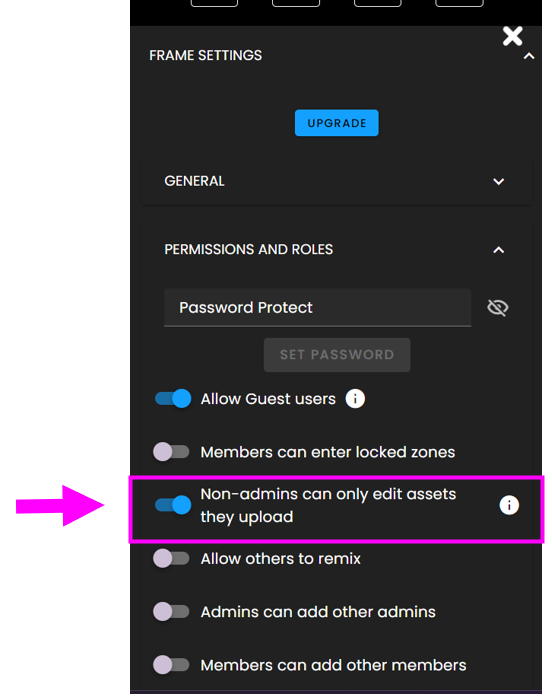The height and width of the screenshot is (698, 552).
Task: Enable Allow others to remix toggle
Action: click(x=171, y=558)
